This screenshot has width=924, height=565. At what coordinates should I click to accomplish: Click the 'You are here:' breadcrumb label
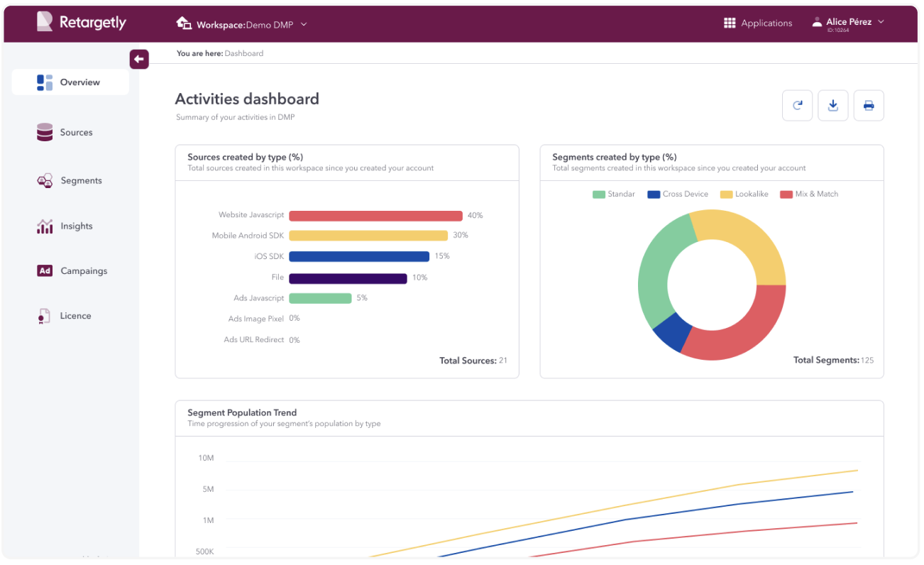point(199,53)
